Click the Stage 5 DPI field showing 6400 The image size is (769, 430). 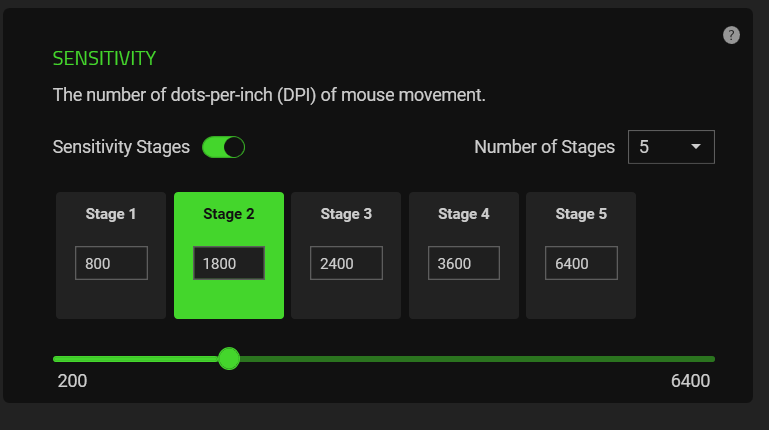(x=581, y=263)
